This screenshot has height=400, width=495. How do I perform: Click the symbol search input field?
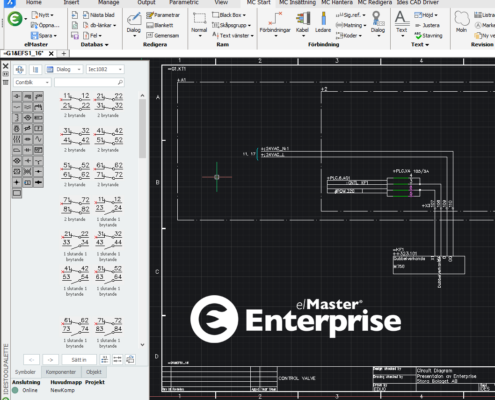(89, 82)
